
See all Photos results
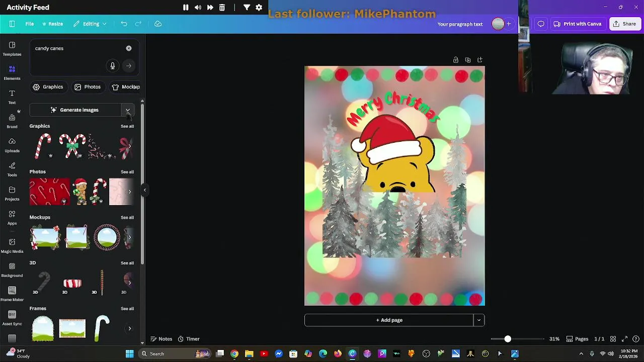[127, 172]
